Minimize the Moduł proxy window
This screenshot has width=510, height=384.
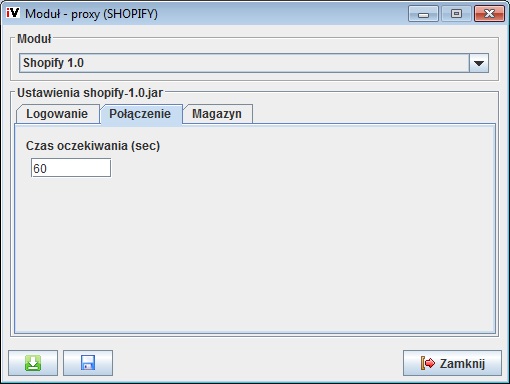pos(423,14)
